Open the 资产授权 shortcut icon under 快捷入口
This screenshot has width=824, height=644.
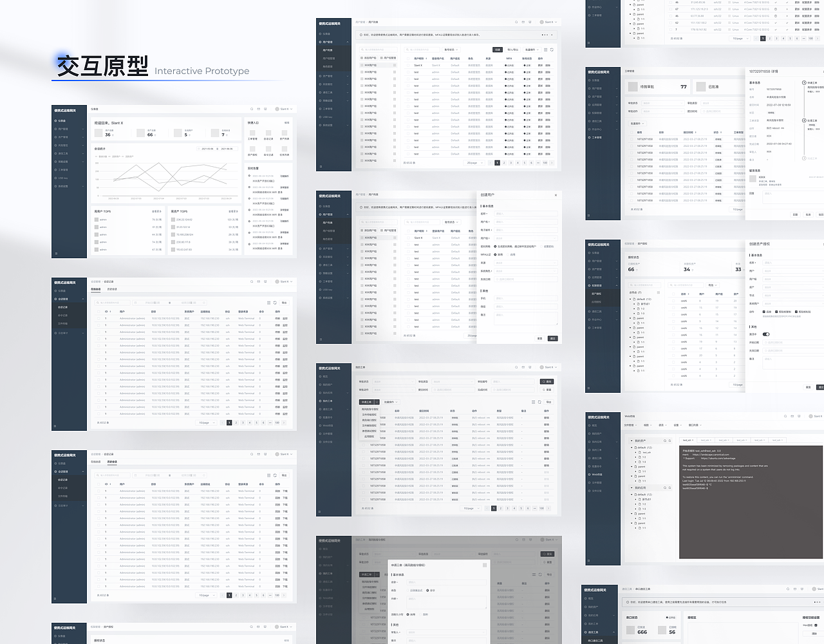252,149
